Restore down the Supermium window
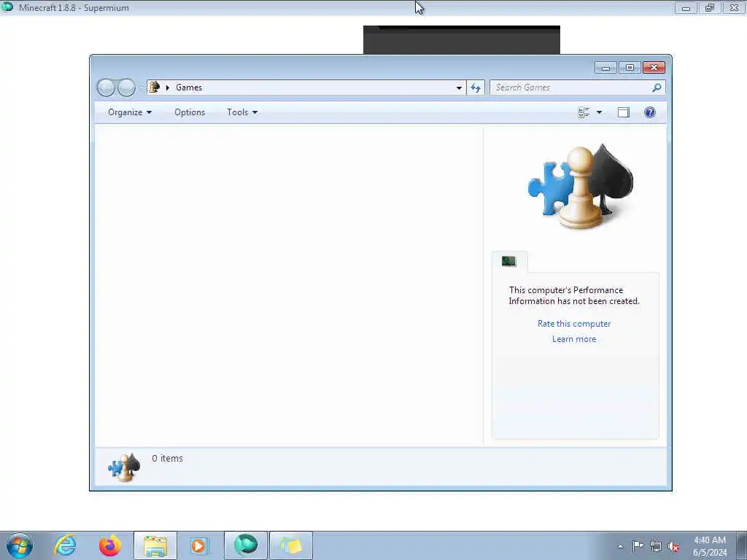This screenshot has width=747, height=560. [x=710, y=7]
